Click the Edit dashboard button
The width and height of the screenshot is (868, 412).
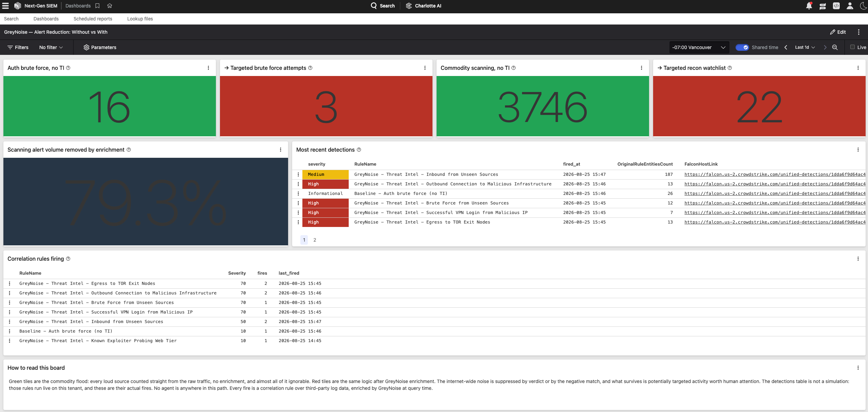[x=838, y=32]
